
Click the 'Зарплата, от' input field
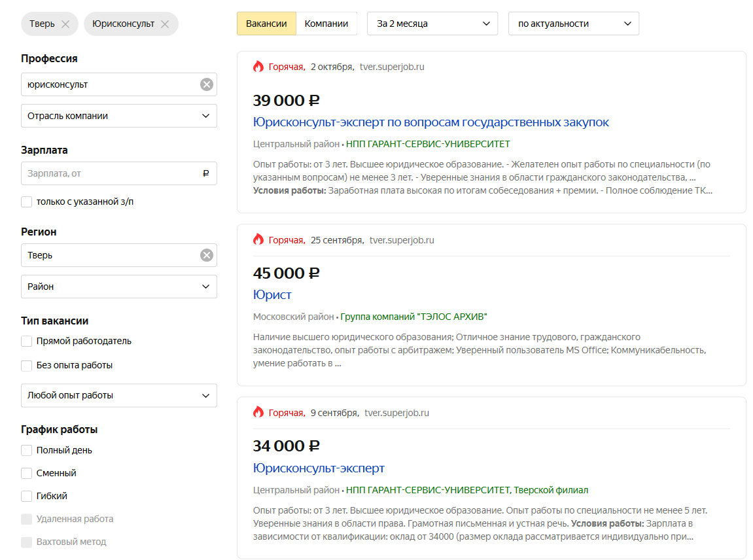point(111,174)
